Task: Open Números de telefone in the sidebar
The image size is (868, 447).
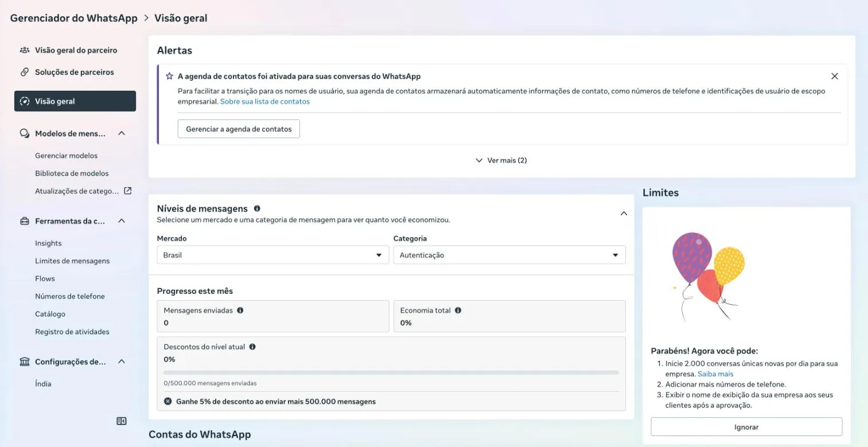Action: tap(70, 297)
